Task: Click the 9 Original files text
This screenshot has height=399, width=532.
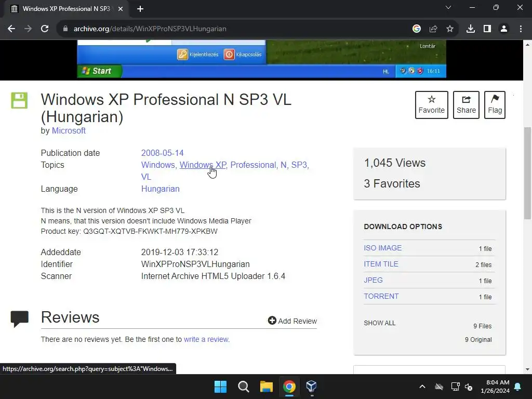Action: coord(478,340)
